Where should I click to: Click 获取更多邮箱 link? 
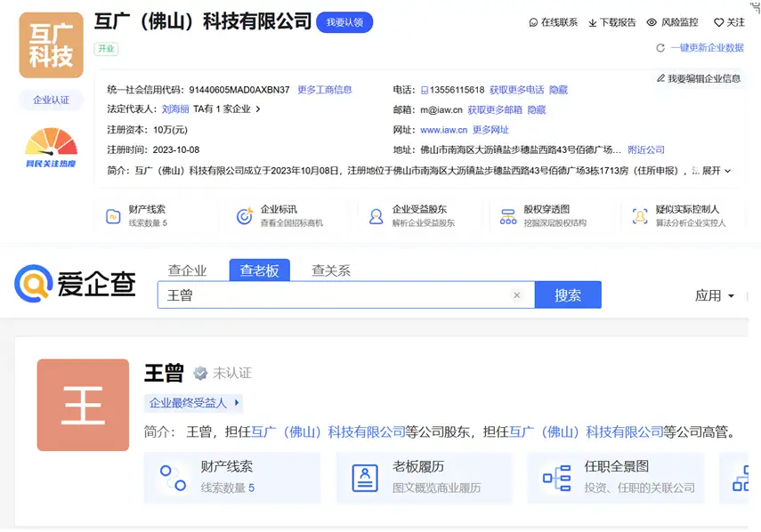(x=495, y=110)
